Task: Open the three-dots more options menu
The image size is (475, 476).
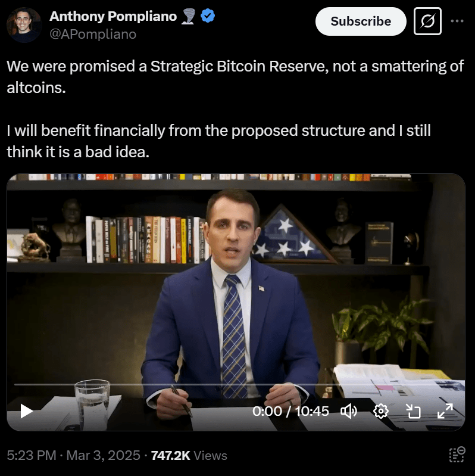Action: tap(457, 21)
